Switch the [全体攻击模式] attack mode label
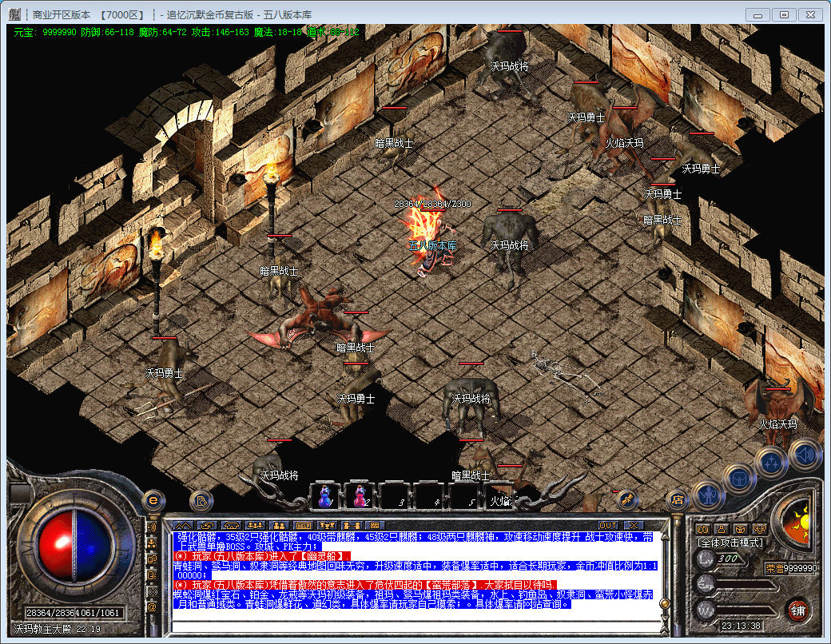Screen dimensions: 831x644 [731, 543]
